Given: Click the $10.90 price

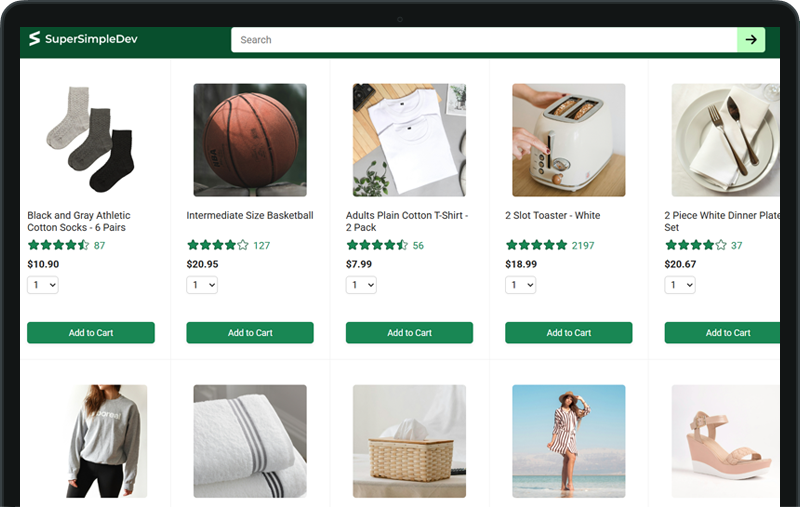Looking at the screenshot, I should (43, 264).
